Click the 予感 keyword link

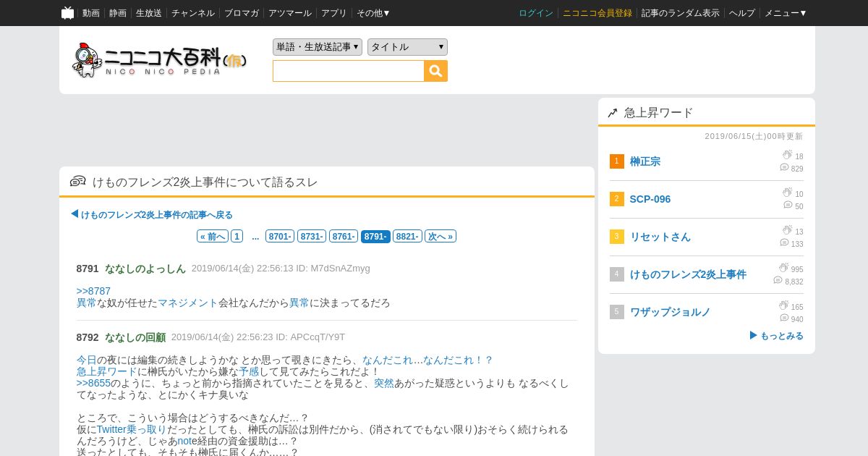(249, 371)
